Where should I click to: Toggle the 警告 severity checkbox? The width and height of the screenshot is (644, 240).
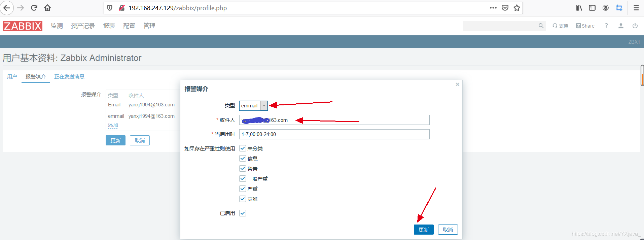pyautogui.click(x=243, y=169)
